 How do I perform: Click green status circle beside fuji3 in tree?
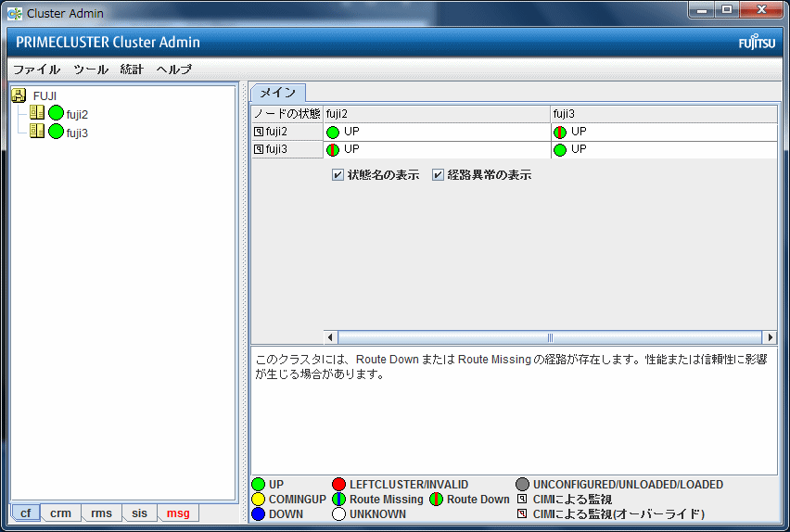[56, 131]
